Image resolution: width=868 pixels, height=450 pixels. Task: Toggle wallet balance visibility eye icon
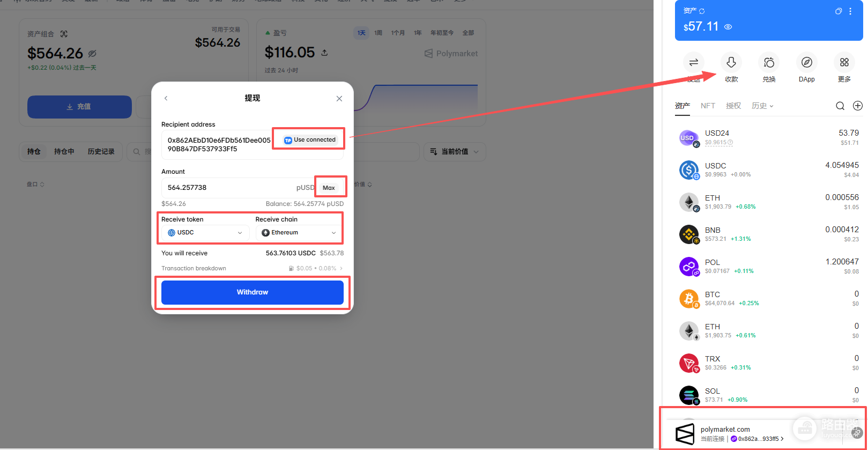(x=728, y=27)
